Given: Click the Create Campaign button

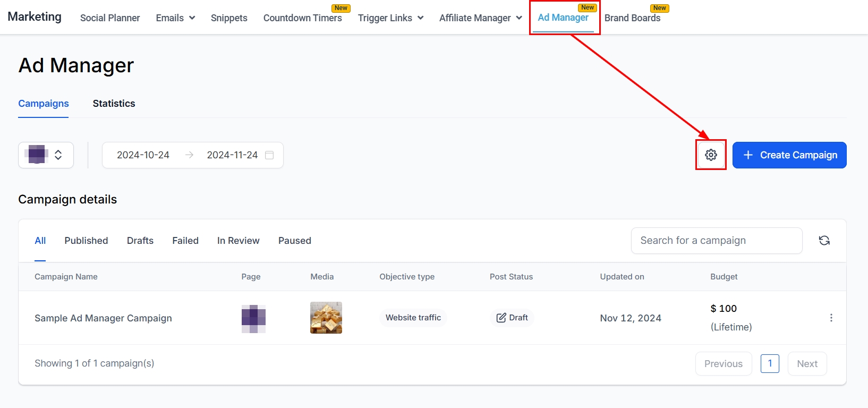Looking at the screenshot, I should tap(789, 155).
